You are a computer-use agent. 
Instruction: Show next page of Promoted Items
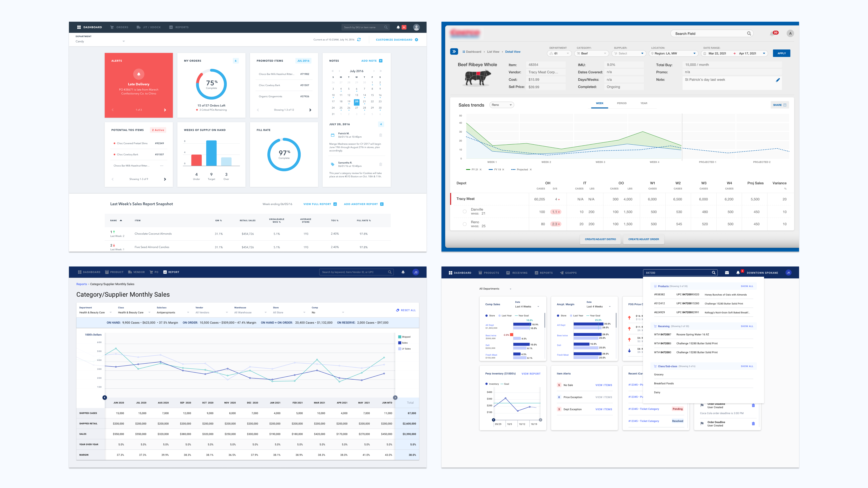tap(310, 110)
